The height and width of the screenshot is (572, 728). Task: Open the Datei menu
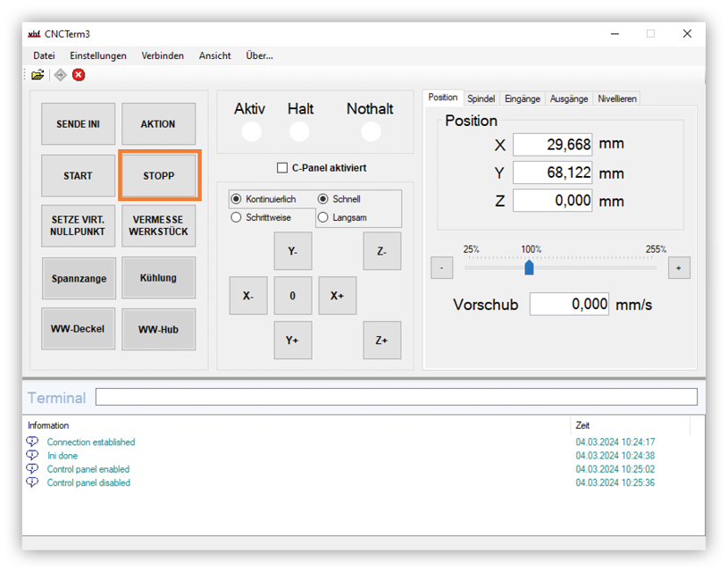[x=44, y=55]
